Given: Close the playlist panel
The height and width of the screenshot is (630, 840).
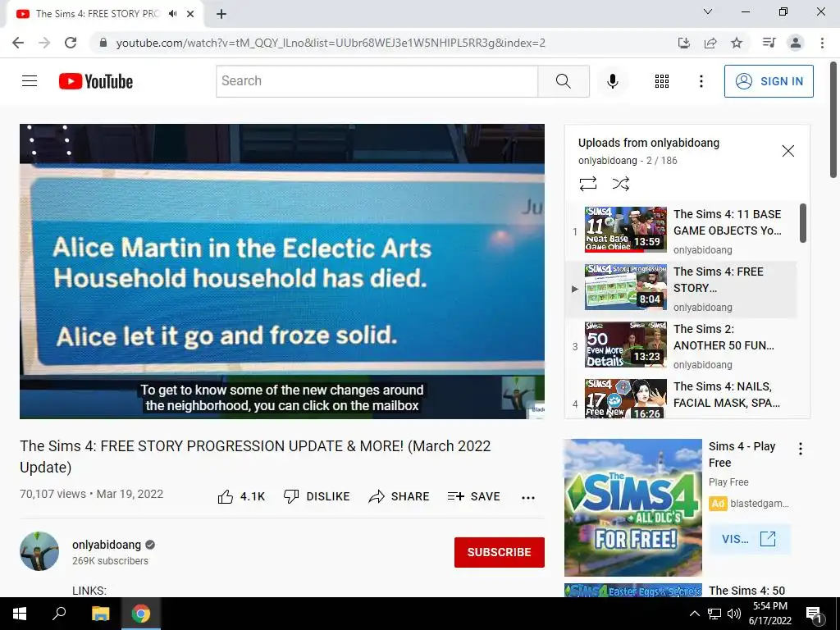Looking at the screenshot, I should (787, 151).
